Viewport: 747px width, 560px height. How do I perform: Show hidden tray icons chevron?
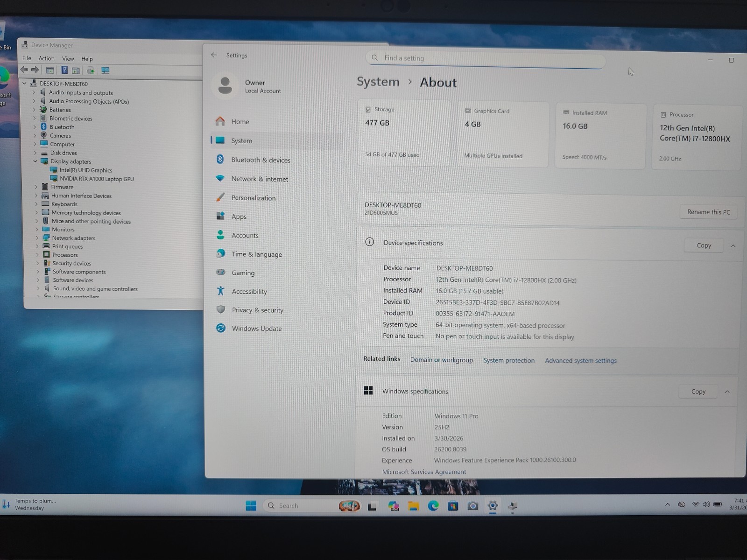click(x=668, y=504)
